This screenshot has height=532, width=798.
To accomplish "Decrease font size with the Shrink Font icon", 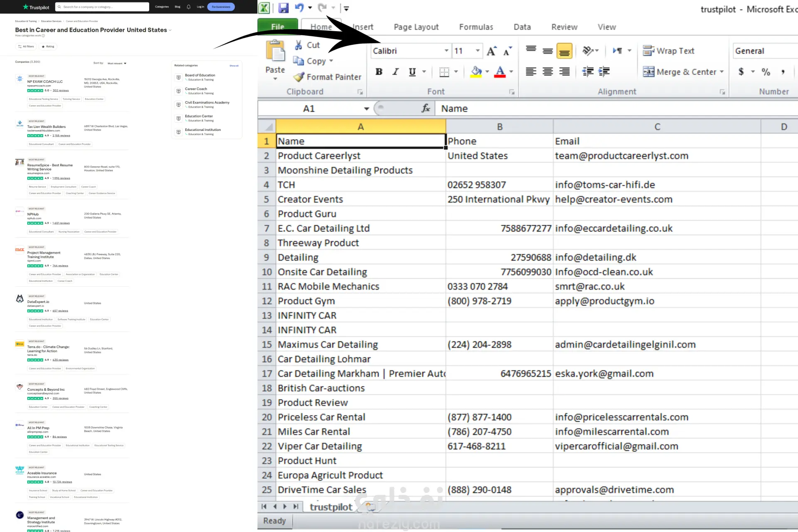I will tap(507, 51).
